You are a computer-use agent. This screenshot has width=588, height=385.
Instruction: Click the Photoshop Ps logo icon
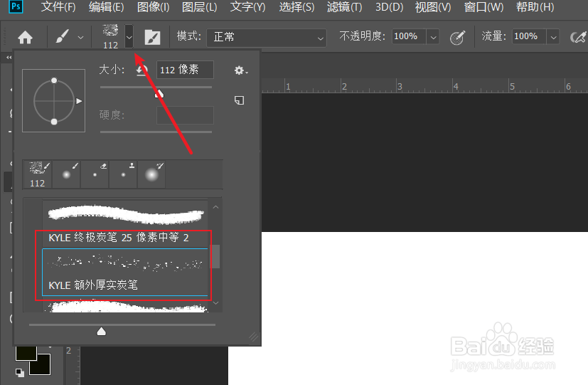[x=16, y=6]
